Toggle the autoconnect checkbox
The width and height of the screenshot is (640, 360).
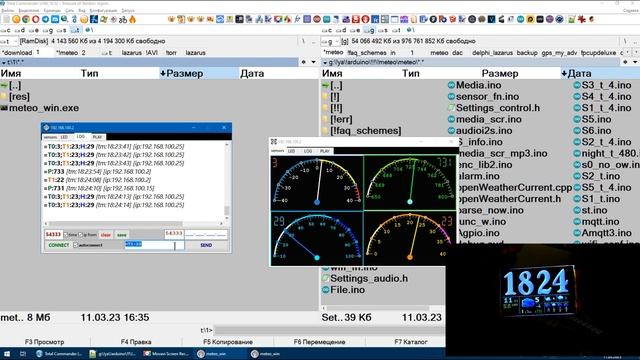(76, 245)
